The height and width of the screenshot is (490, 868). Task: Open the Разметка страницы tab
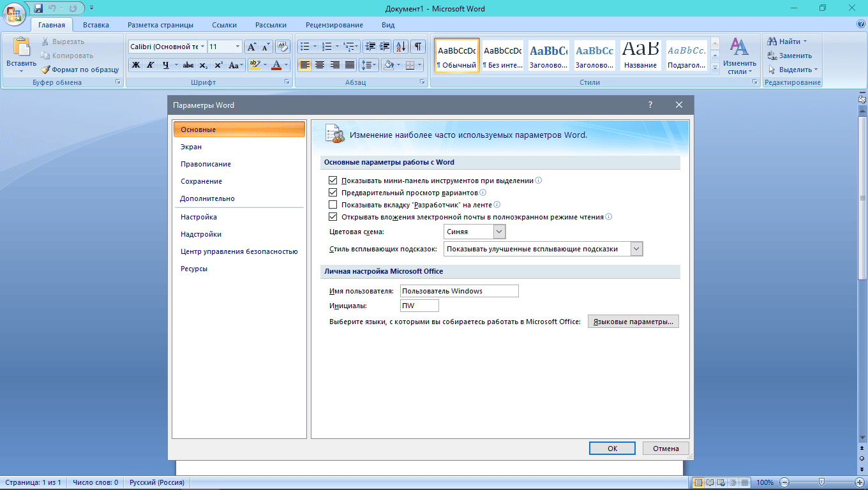pos(160,25)
